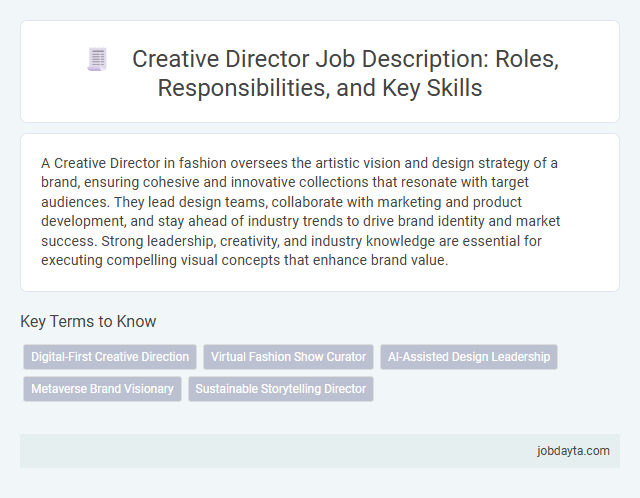This screenshot has height=498, width=640.
Task: Click the Metaverse Brand Visionary tag
Action: coord(102,389)
